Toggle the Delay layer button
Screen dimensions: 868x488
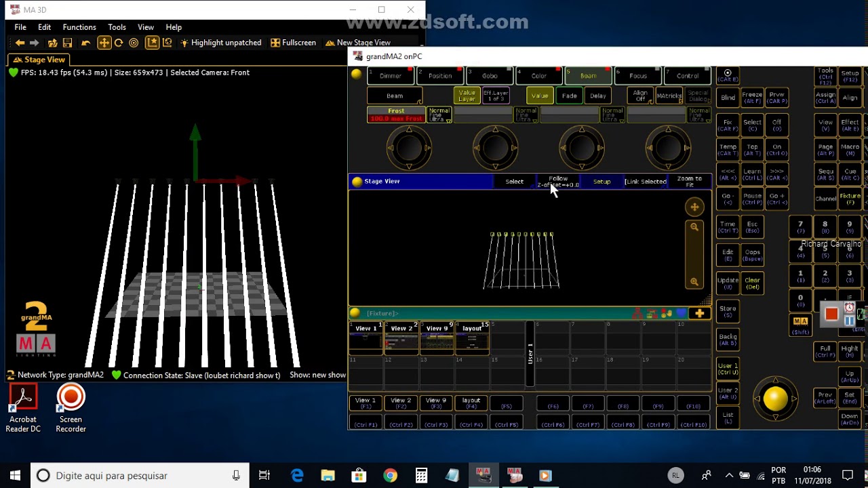(597, 96)
